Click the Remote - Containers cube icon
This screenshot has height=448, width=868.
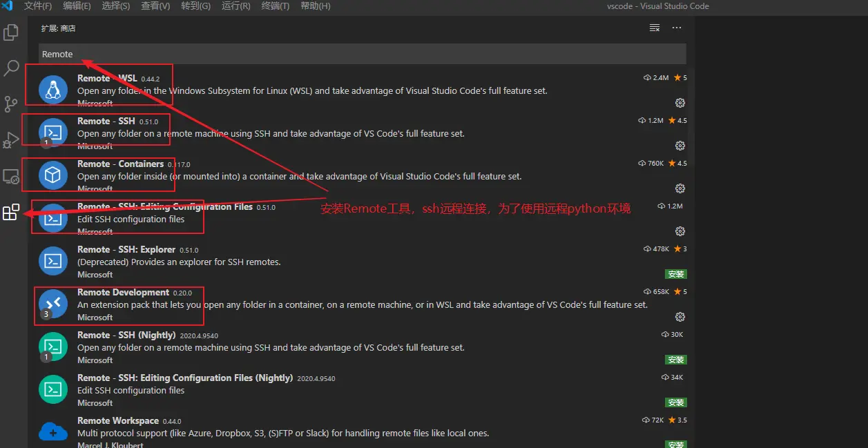[x=53, y=176]
